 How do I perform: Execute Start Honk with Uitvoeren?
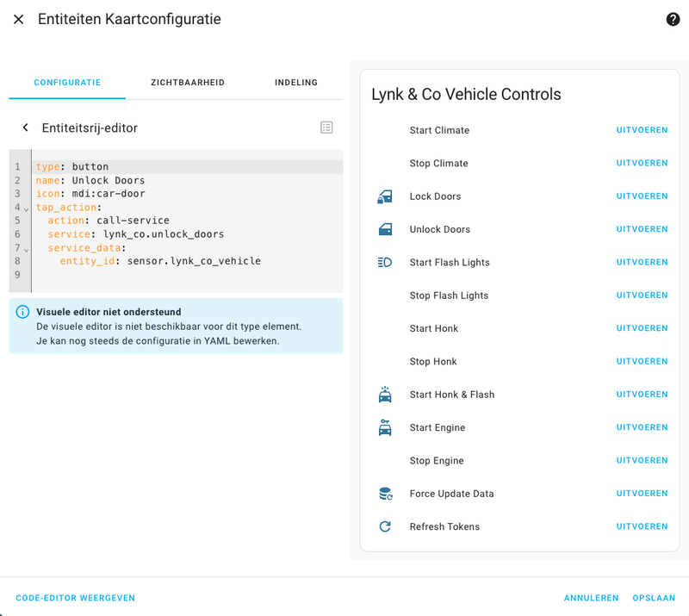pyautogui.click(x=642, y=328)
